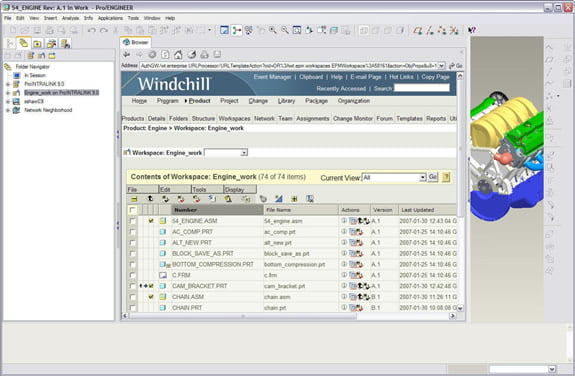This screenshot has width=575, height=376.
Task: Click the workspace help question-mark icon
Action: pyautogui.click(x=446, y=177)
